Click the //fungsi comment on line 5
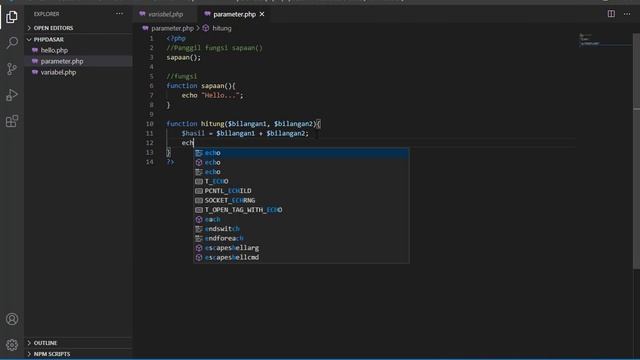The height and width of the screenshot is (360, 640). 182,76
